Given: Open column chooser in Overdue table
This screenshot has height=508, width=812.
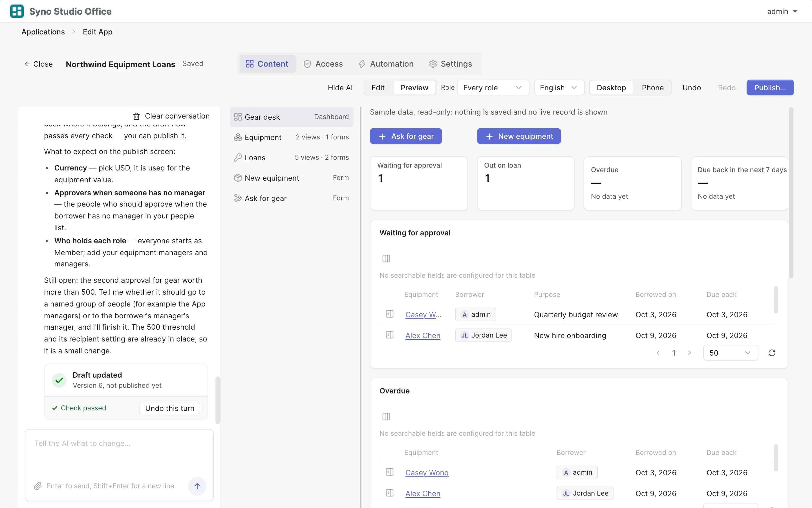Looking at the screenshot, I should pos(386,417).
